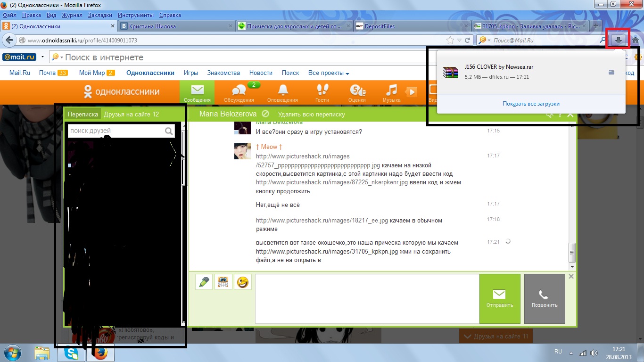Image resolution: width=644 pixels, height=362 pixels.
Task: Open containing folder for downloaded rar
Action: click(611, 72)
